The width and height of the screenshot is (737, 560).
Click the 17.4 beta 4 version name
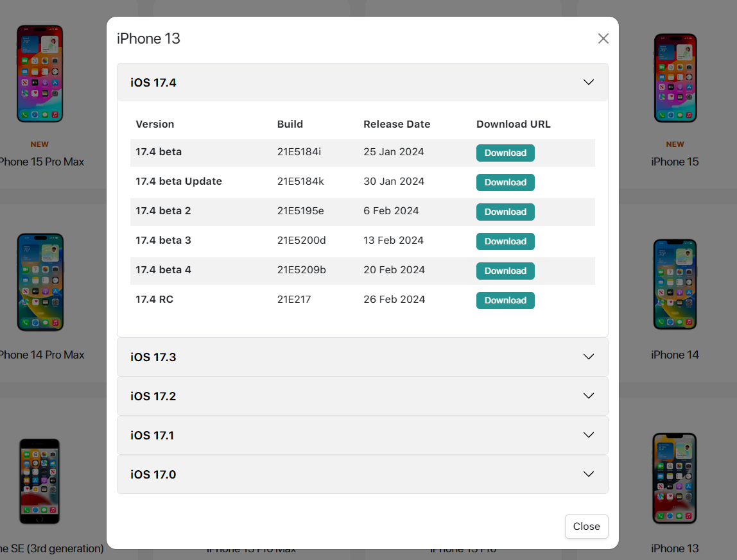click(x=163, y=270)
